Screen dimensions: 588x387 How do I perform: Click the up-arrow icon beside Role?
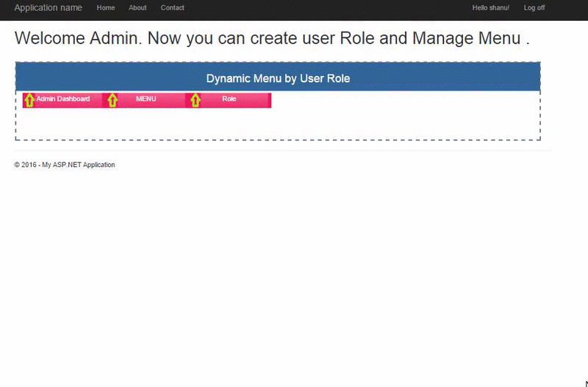[x=196, y=100]
